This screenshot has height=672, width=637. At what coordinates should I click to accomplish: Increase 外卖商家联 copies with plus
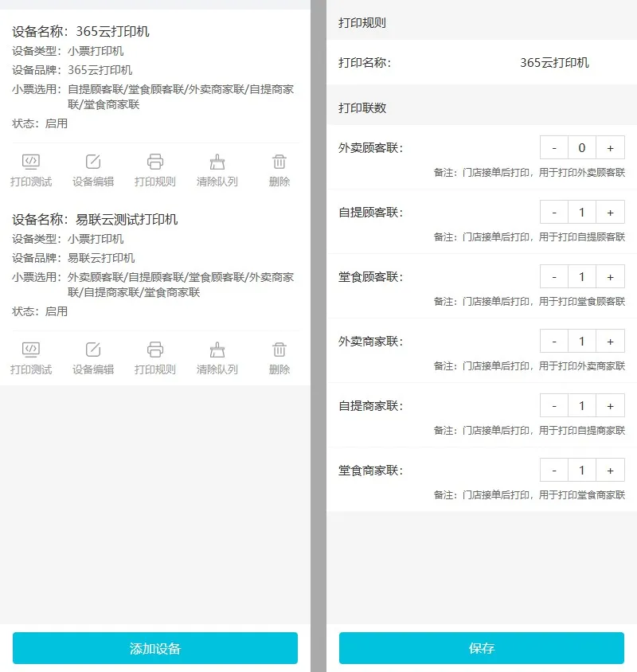click(x=610, y=341)
